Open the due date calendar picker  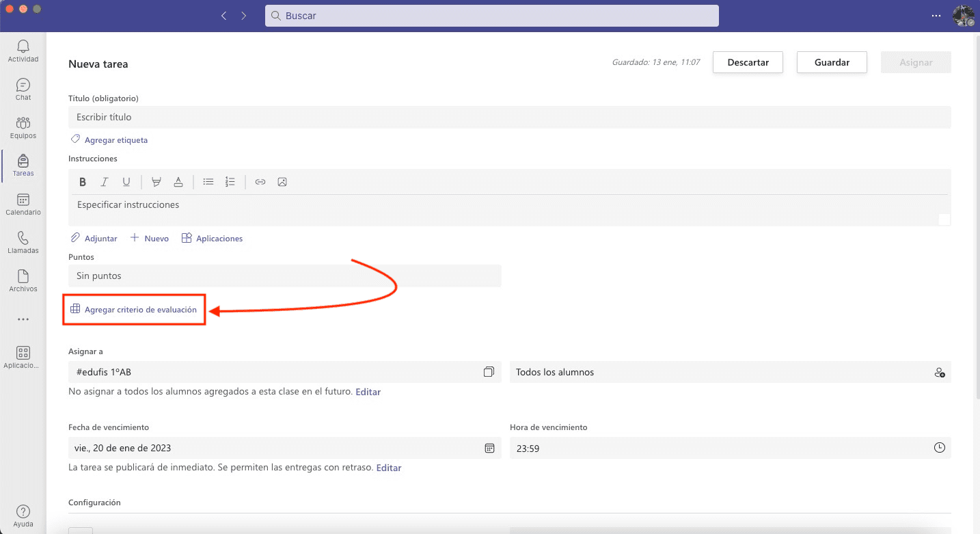point(489,448)
